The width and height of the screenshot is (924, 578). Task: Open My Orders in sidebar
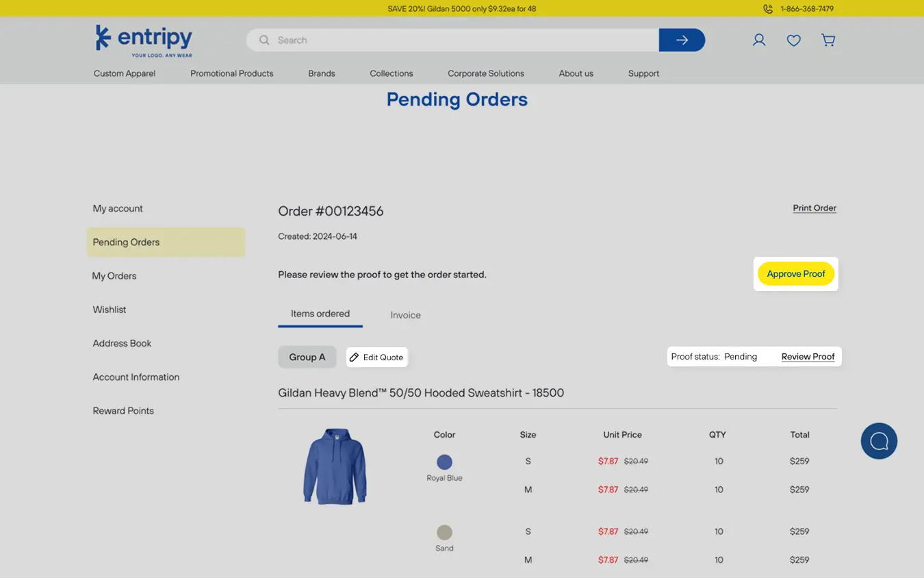[x=114, y=276]
